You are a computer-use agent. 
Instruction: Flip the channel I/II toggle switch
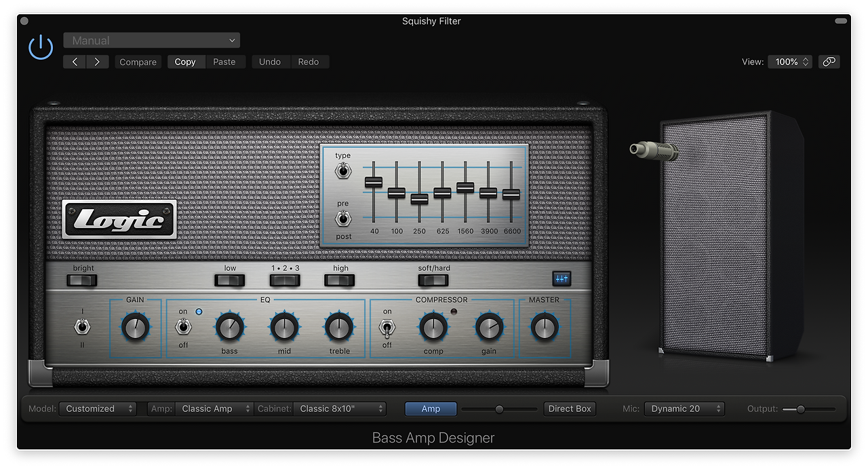click(x=82, y=328)
